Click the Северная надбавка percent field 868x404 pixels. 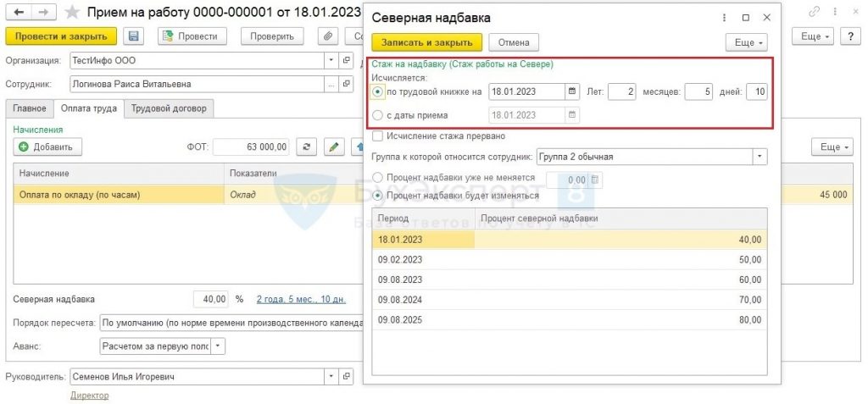[x=211, y=299]
